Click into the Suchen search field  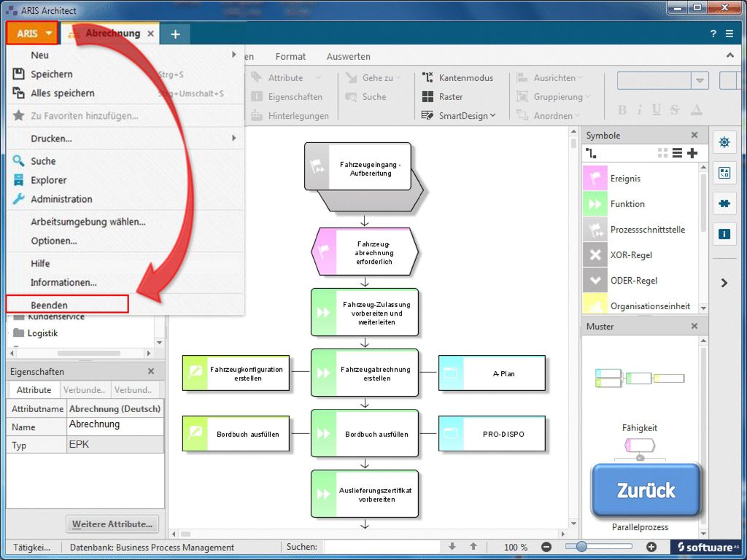382,547
